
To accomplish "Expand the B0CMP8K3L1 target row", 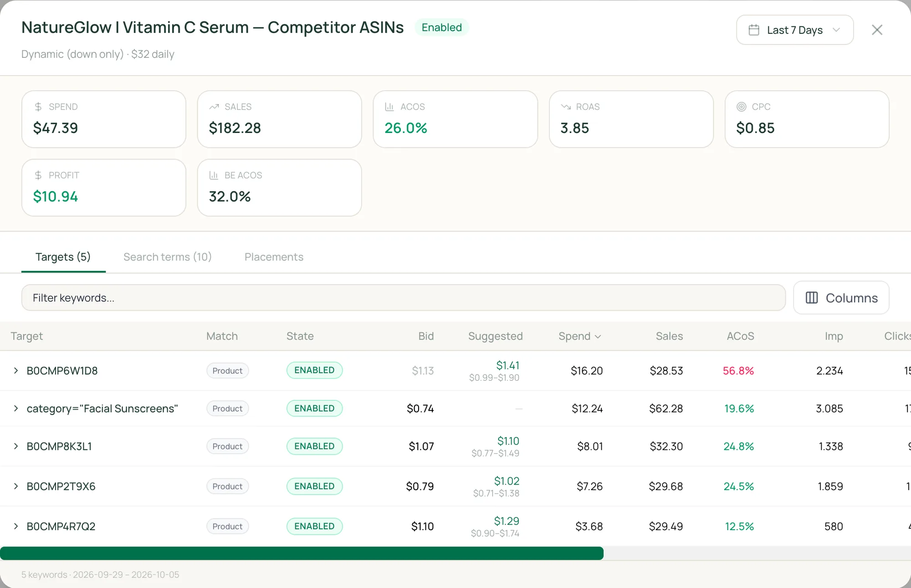I will coord(16,446).
